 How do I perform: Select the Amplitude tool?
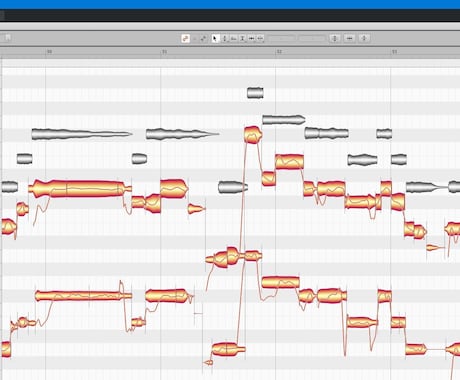242,39
